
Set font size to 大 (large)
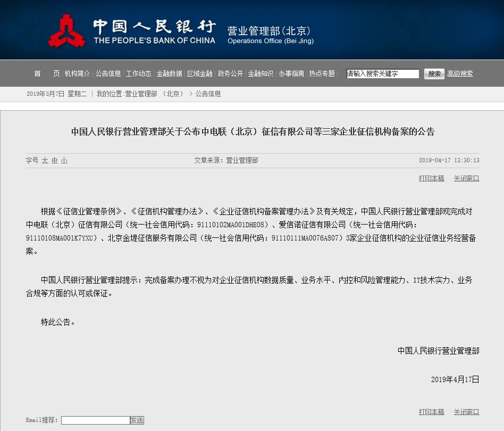pyautogui.click(x=45, y=160)
